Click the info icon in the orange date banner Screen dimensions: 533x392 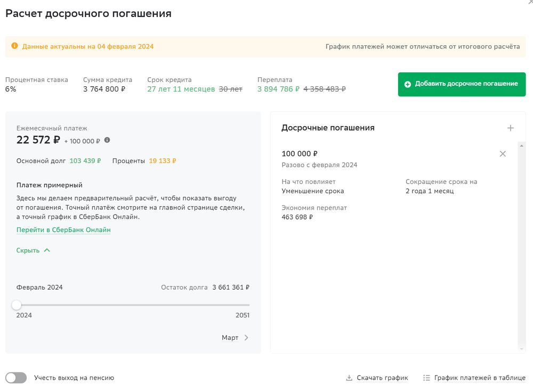pyautogui.click(x=14, y=46)
